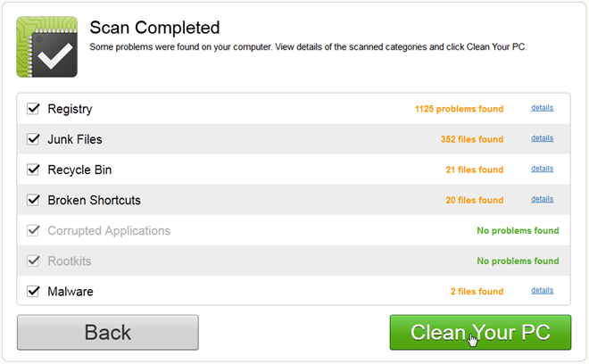Uncheck the Registry checkbox
The width and height of the screenshot is (589, 364).
point(34,109)
